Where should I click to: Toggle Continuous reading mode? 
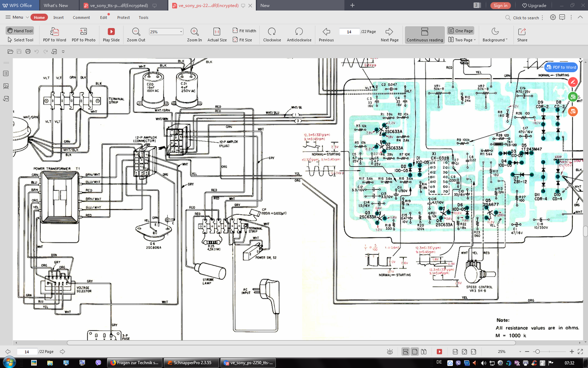(x=425, y=34)
